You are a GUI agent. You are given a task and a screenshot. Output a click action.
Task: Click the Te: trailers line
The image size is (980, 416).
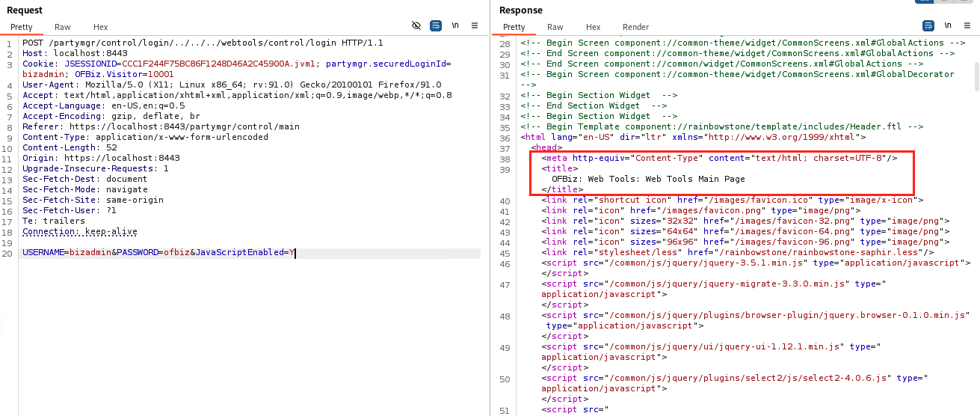[x=54, y=221]
